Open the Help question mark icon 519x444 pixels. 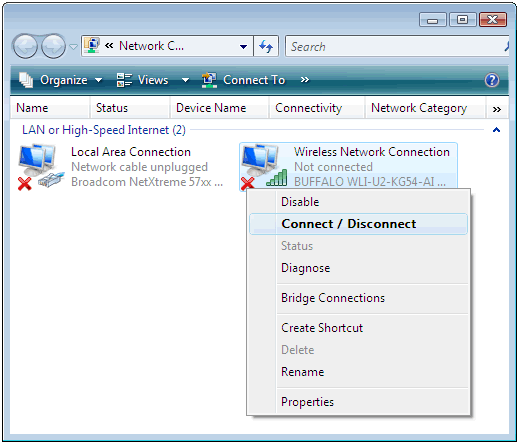coord(492,80)
